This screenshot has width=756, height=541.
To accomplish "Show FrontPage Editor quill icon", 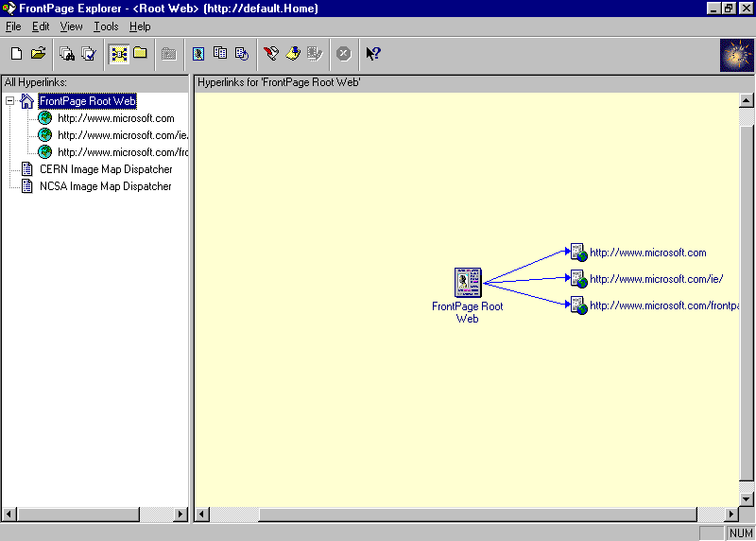I will click(271, 54).
